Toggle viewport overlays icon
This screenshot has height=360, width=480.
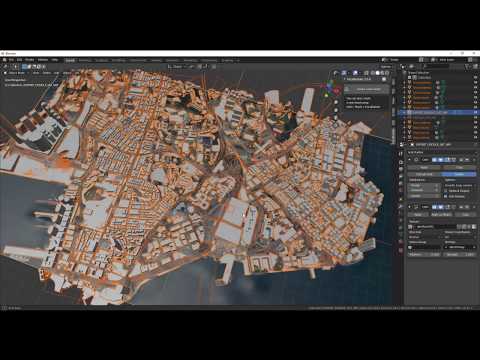point(355,73)
